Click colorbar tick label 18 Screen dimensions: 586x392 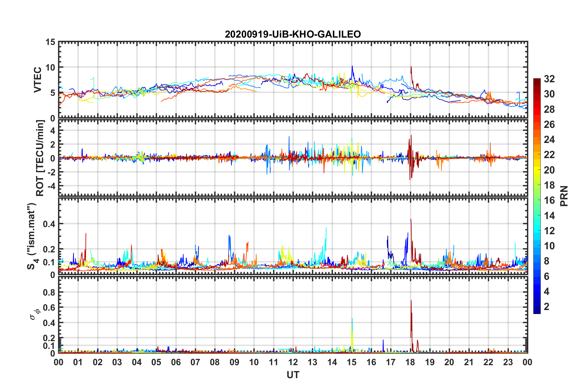549,185
